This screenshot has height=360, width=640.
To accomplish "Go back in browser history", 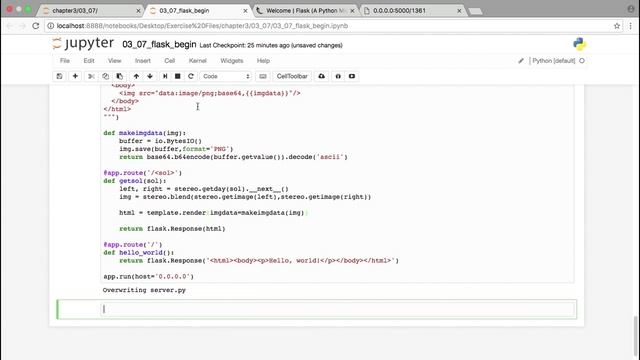I will [x=9, y=26].
